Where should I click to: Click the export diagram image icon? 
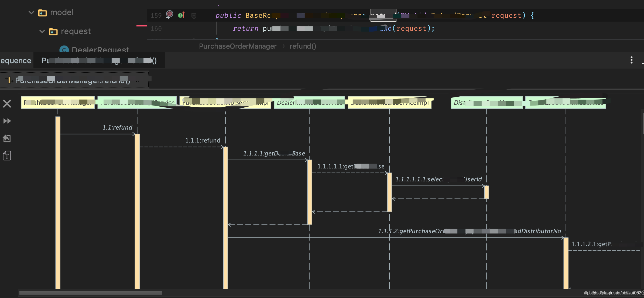[x=7, y=138]
